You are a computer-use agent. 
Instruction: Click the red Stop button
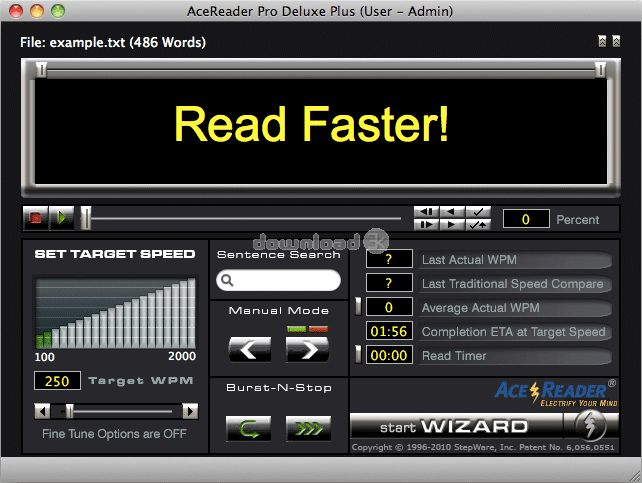[37, 217]
